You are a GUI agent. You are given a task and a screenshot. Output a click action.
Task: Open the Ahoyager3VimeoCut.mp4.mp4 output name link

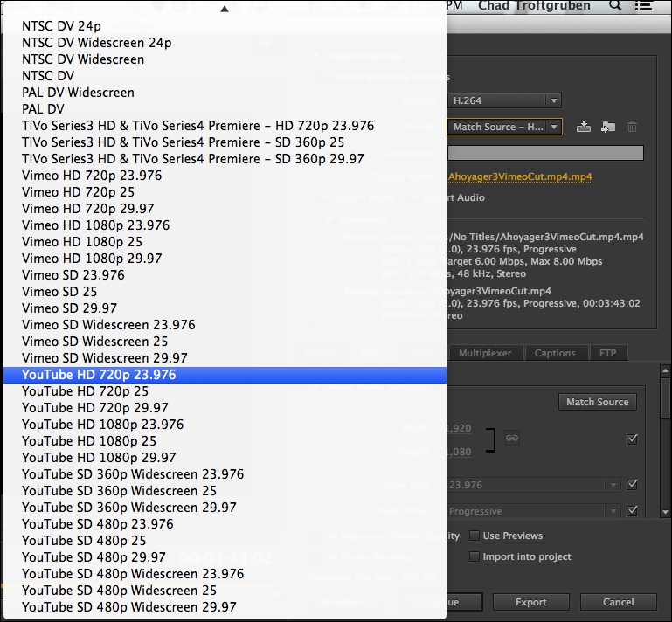pos(520,176)
